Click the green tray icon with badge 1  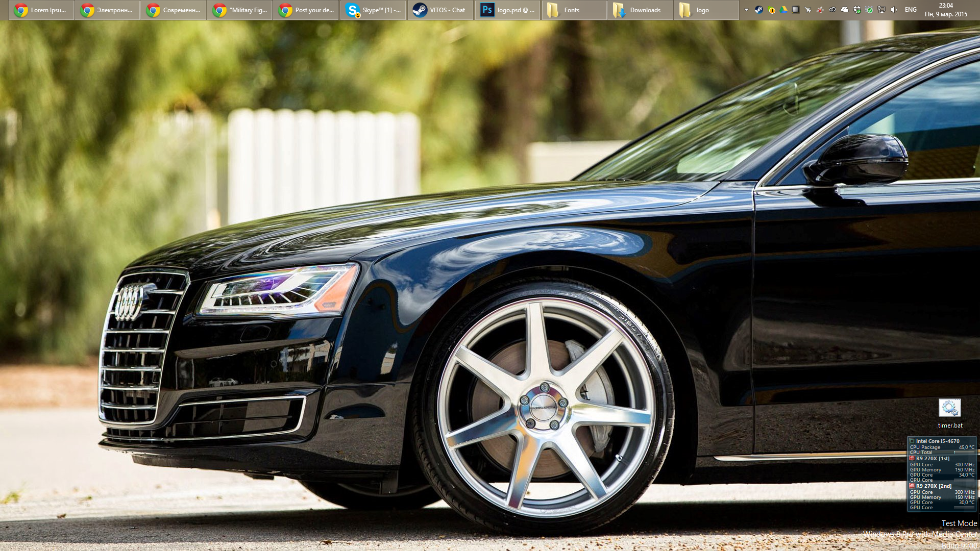(x=771, y=10)
